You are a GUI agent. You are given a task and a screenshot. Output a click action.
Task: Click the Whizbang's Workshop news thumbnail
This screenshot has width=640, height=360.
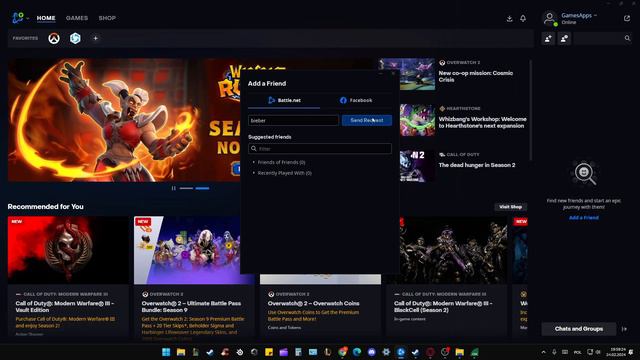(417, 120)
